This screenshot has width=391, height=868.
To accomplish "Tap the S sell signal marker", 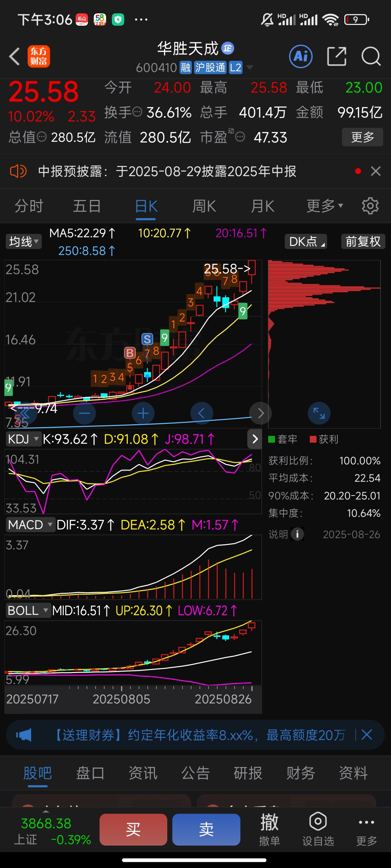I will point(147,339).
